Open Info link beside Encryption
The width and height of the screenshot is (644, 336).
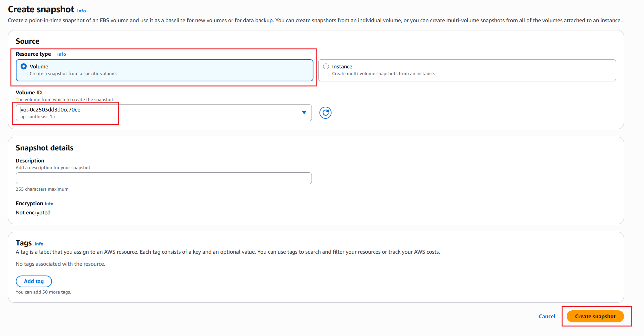[x=49, y=204]
